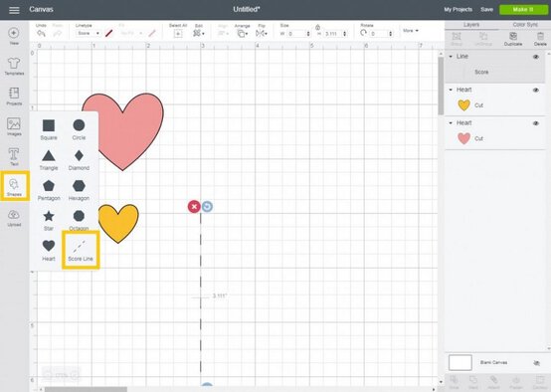
Task: Click Select All icon
Action: pyautogui.click(x=178, y=34)
